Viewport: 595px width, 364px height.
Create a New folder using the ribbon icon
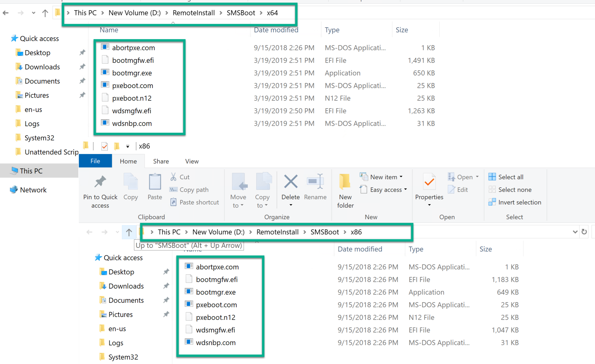[345, 189]
